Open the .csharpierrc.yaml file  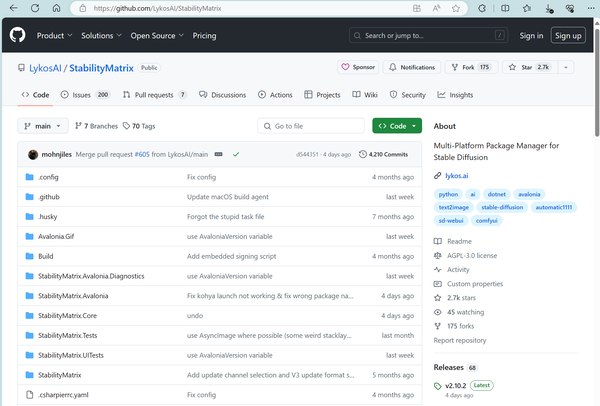(63, 395)
